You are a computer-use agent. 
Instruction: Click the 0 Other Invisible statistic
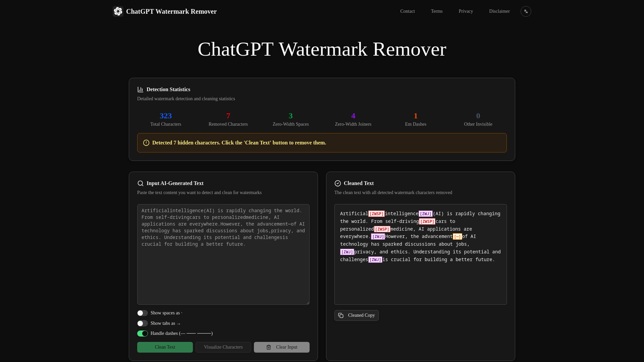[478, 119]
